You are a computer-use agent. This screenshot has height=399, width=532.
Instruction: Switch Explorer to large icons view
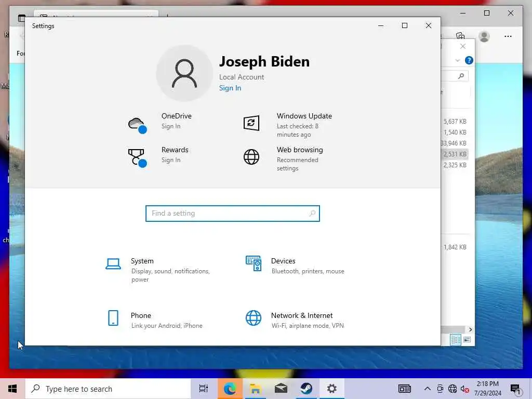pos(467,340)
